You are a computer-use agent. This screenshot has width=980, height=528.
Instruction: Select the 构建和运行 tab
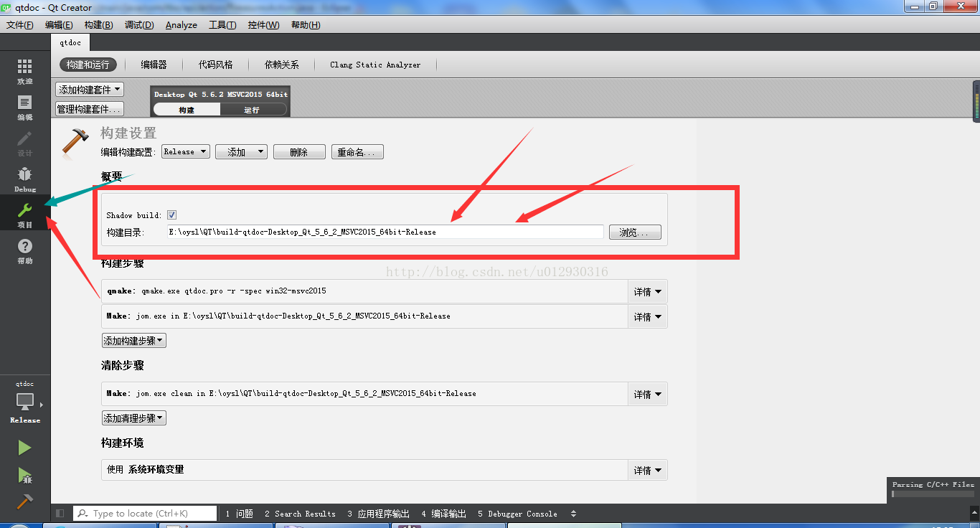click(88, 65)
